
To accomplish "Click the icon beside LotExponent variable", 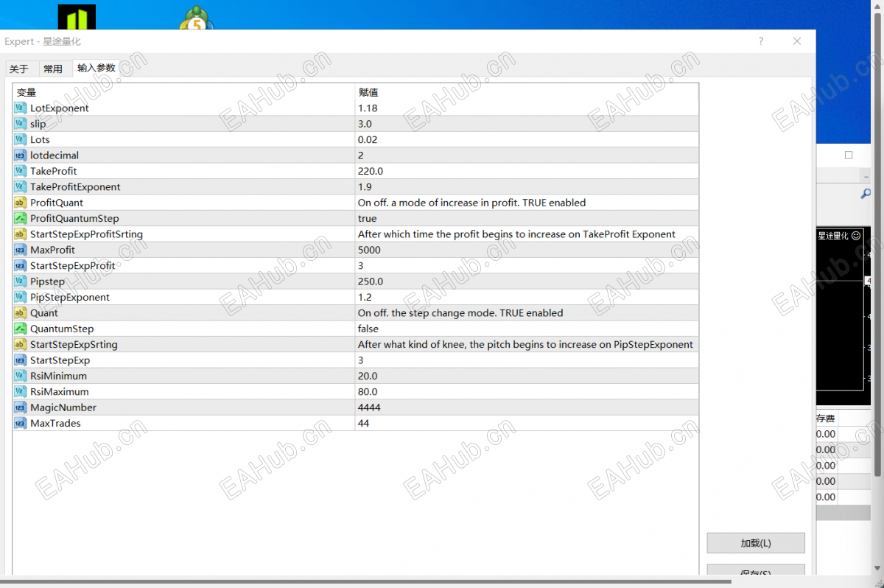I will click(x=21, y=108).
